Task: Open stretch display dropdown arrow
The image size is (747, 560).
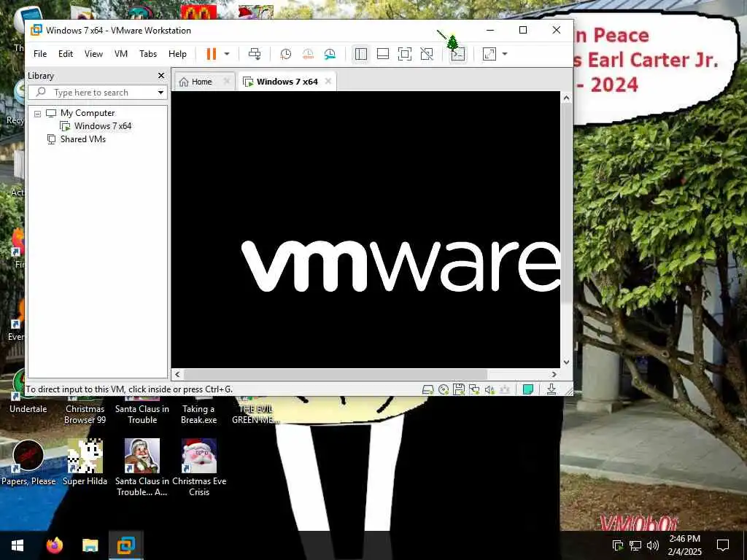Action: point(505,54)
